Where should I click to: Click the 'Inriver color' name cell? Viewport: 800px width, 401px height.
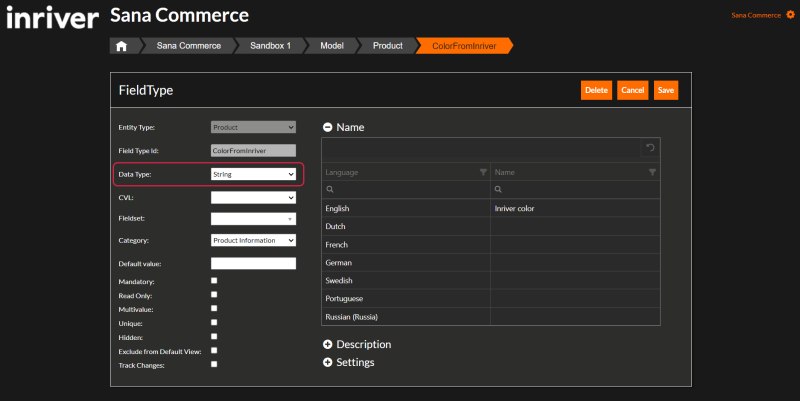click(575, 208)
